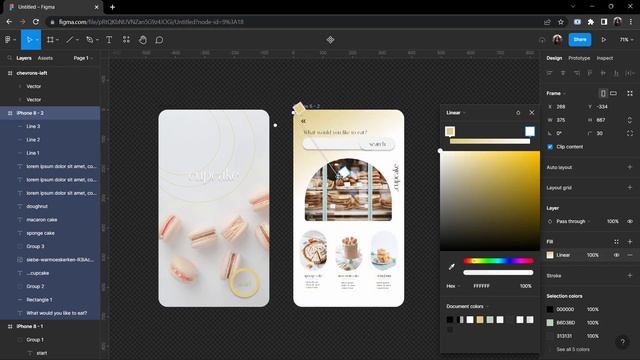Open the layers search icon
The width and height of the screenshot is (640, 360).
(x=9, y=58)
